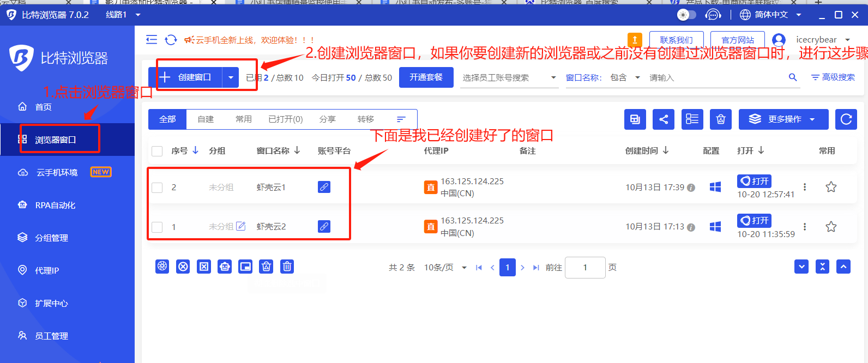The width and height of the screenshot is (868, 363).
Task: Open the 更多操作 dropdown
Action: 783,119
